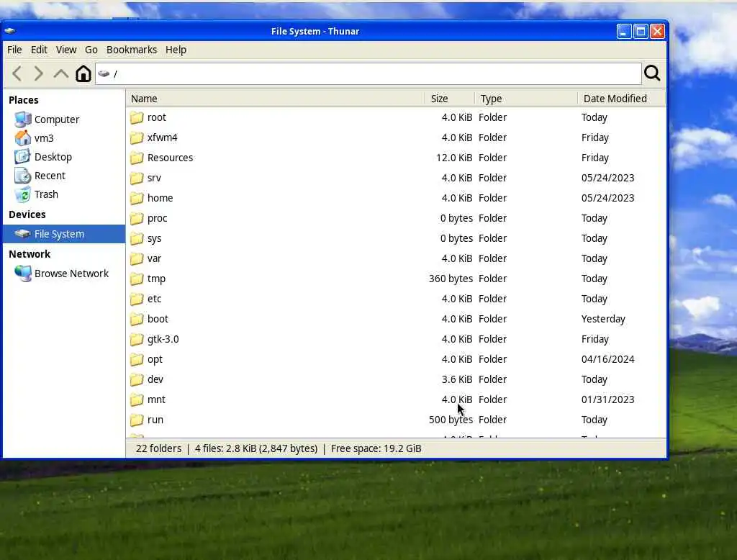Click the 3.6 KiB size of dev
This screenshot has height=560, width=737.
point(457,379)
